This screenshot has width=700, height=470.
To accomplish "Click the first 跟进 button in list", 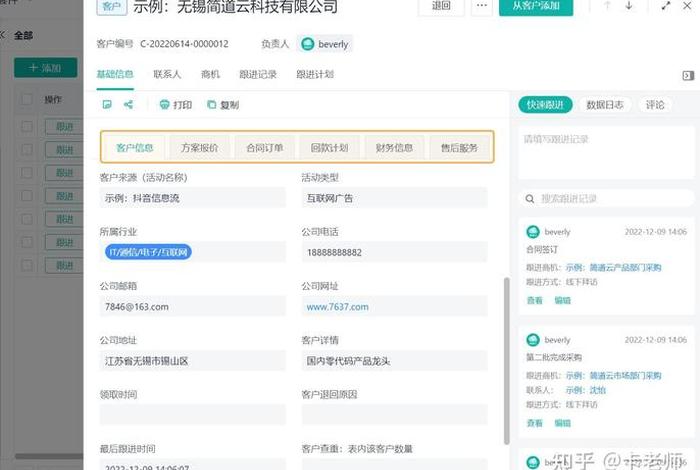I will (x=64, y=127).
